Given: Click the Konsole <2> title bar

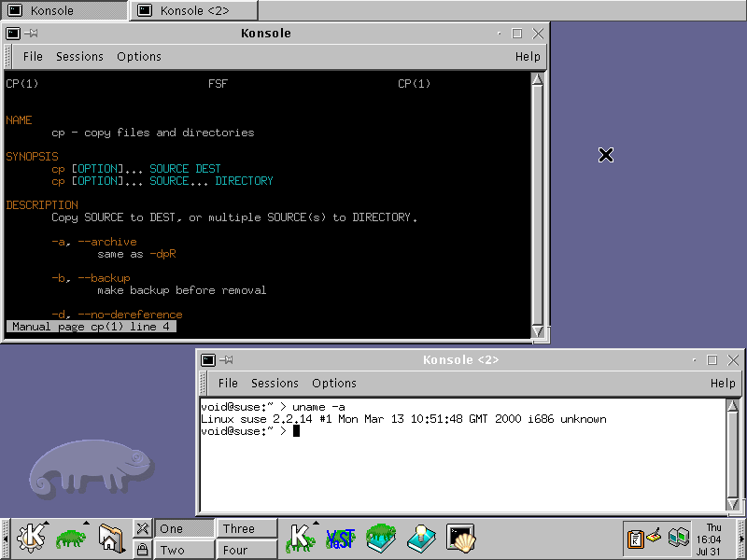Looking at the screenshot, I should click(x=460, y=360).
